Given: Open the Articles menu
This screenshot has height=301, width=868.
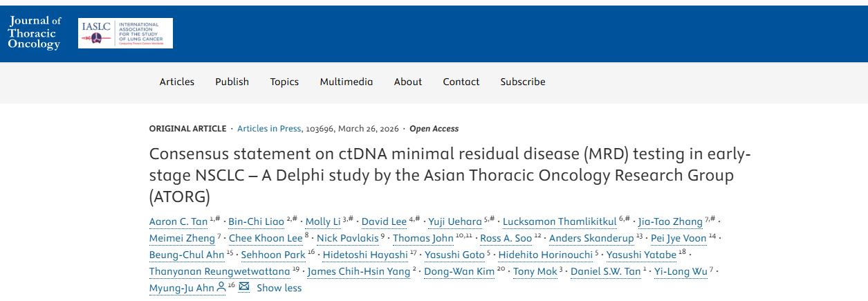Looking at the screenshot, I should pos(177,82).
